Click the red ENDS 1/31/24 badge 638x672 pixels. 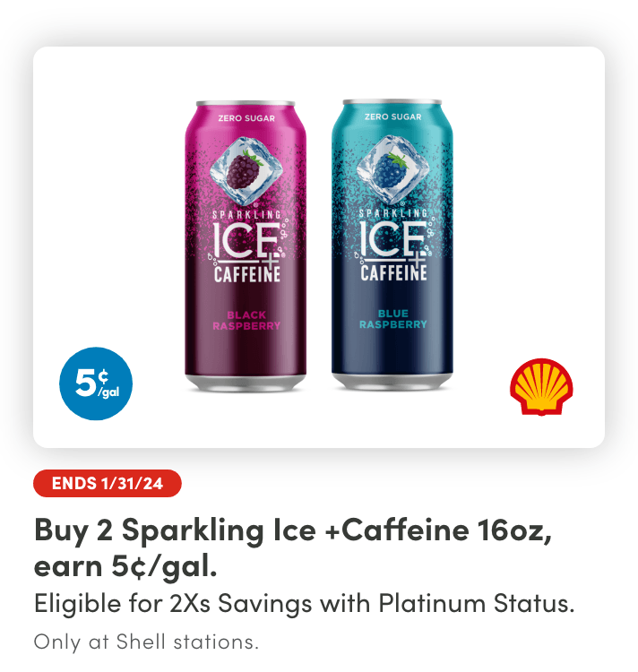(108, 484)
